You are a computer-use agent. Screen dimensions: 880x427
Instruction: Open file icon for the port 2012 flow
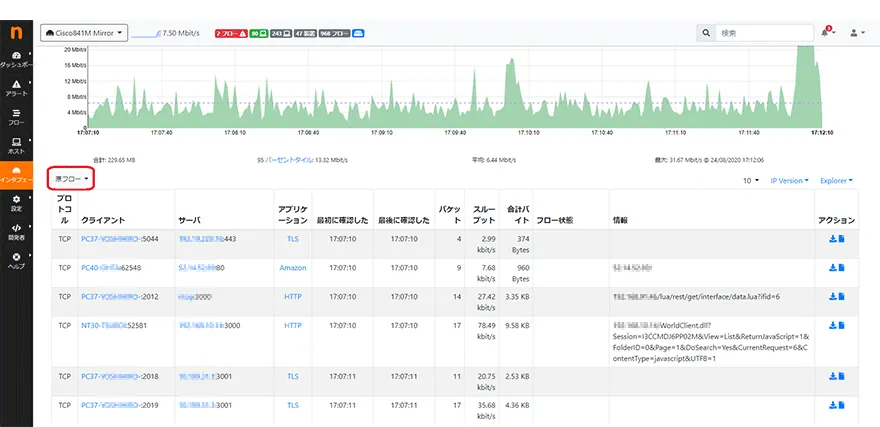tap(841, 296)
